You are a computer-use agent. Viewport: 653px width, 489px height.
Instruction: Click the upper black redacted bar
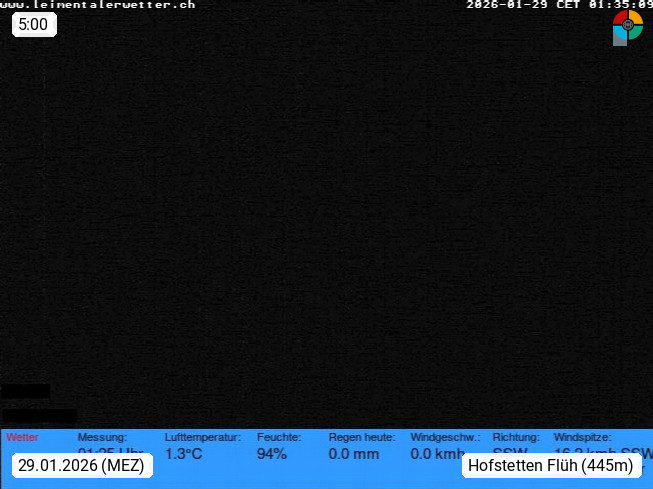click(25, 391)
